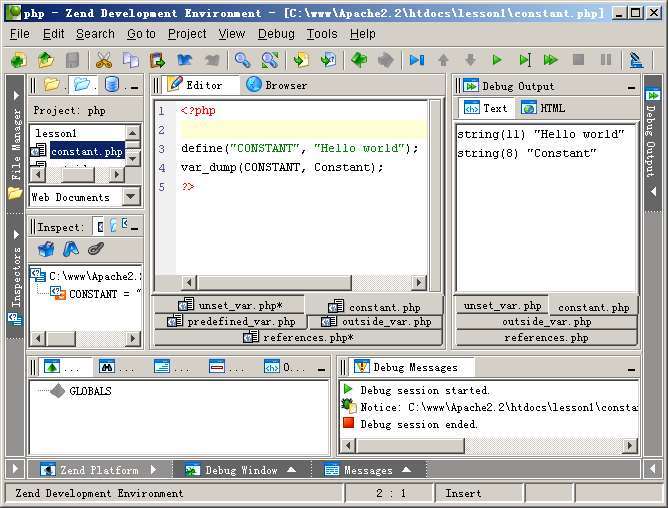The height and width of the screenshot is (508, 668).
Task: Click the New File toolbar icon
Action: (x=19, y=60)
